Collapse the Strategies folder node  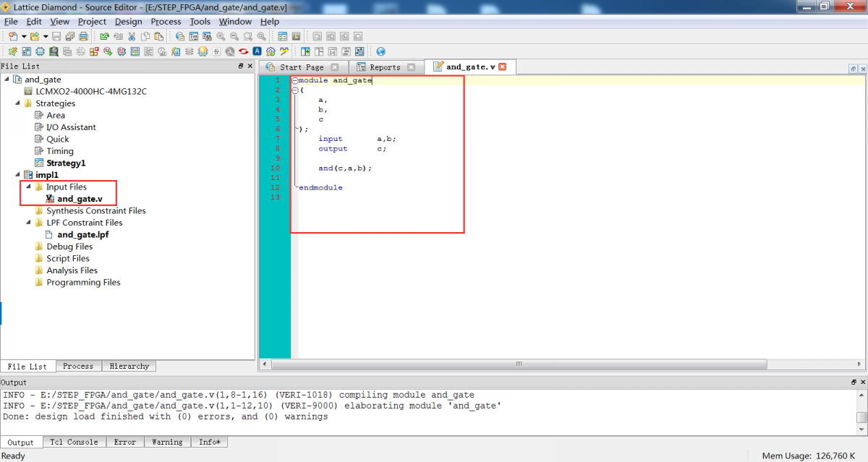pos(17,103)
